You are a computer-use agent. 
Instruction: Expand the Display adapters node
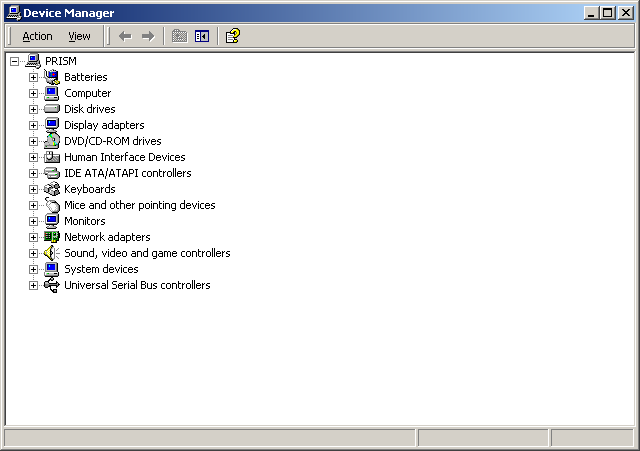33,125
